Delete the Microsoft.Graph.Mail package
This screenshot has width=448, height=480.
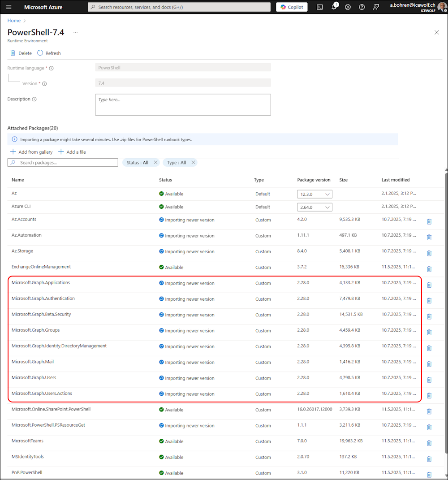click(x=429, y=364)
